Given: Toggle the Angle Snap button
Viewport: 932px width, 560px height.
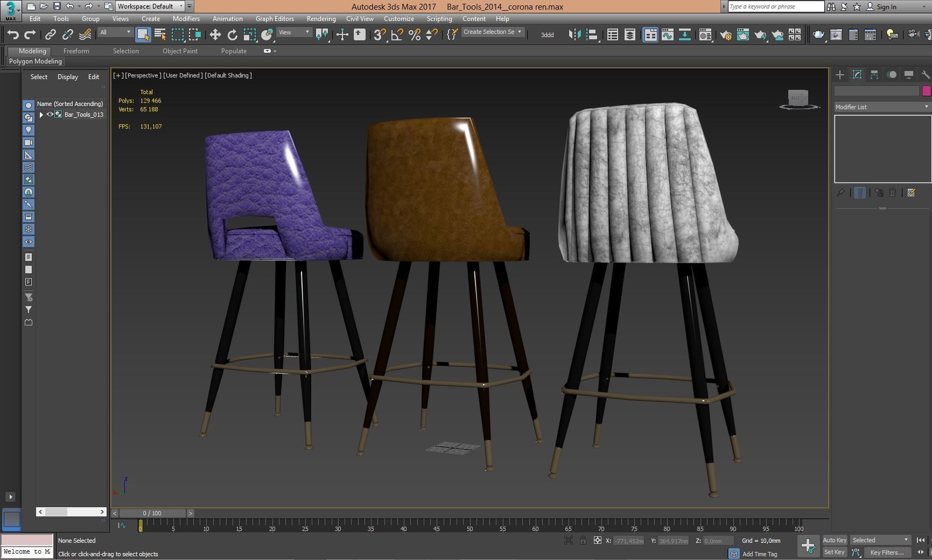Looking at the screenshot, I should 397,34.
